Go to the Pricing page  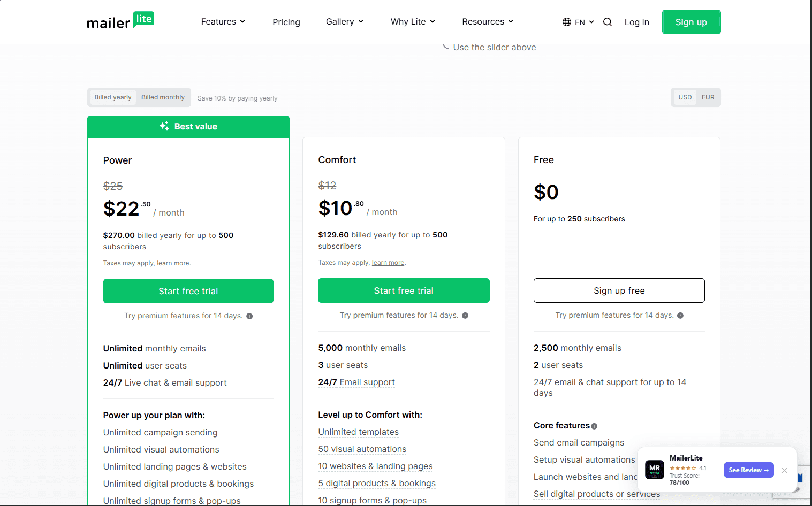pyautogui.click(x=286, y=22)
